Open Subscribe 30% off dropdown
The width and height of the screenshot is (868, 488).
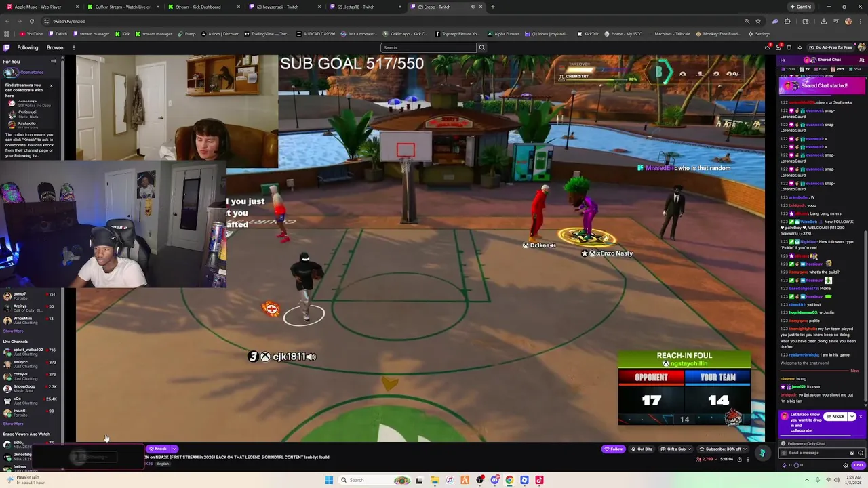(x=723, y=449)
